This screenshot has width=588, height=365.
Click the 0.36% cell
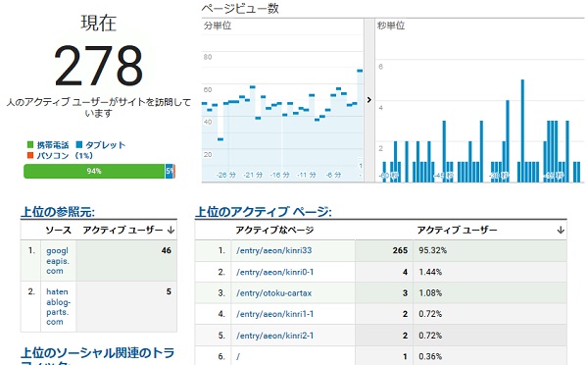point(430,356)
